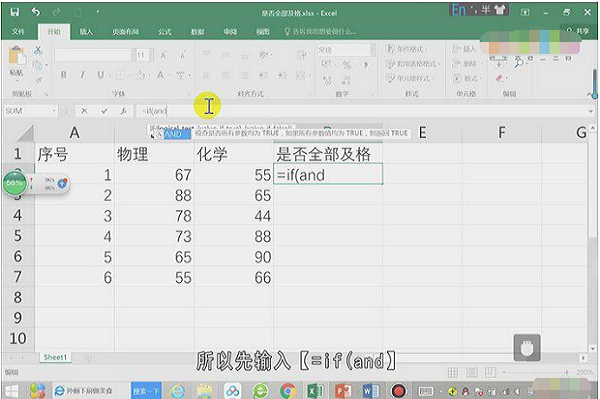Open the font size dropdown showing 11
Screen dimensions: 600x399
pyautogui.click(x=152, y=55)
